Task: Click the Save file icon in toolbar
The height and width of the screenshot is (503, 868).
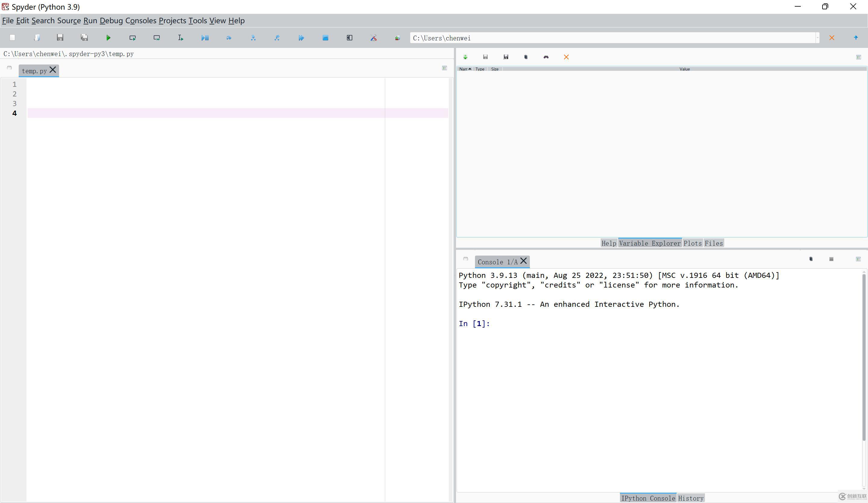Action: coord(60,37)
